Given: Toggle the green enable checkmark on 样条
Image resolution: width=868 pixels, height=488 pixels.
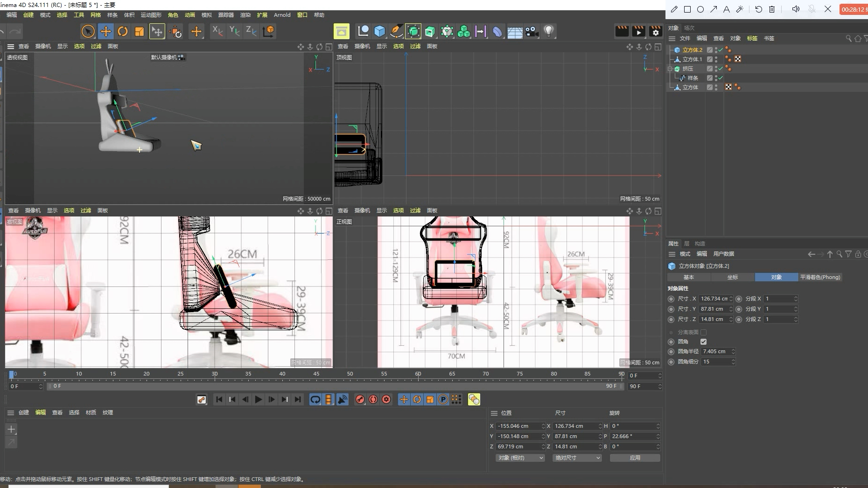Looking at the screenshot, I should click(720, 78).
